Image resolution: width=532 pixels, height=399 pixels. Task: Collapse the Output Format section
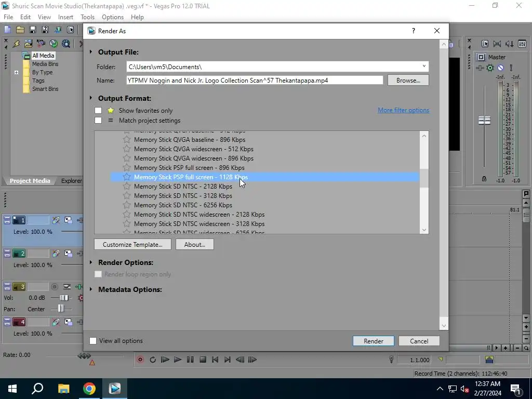[91, 98]
